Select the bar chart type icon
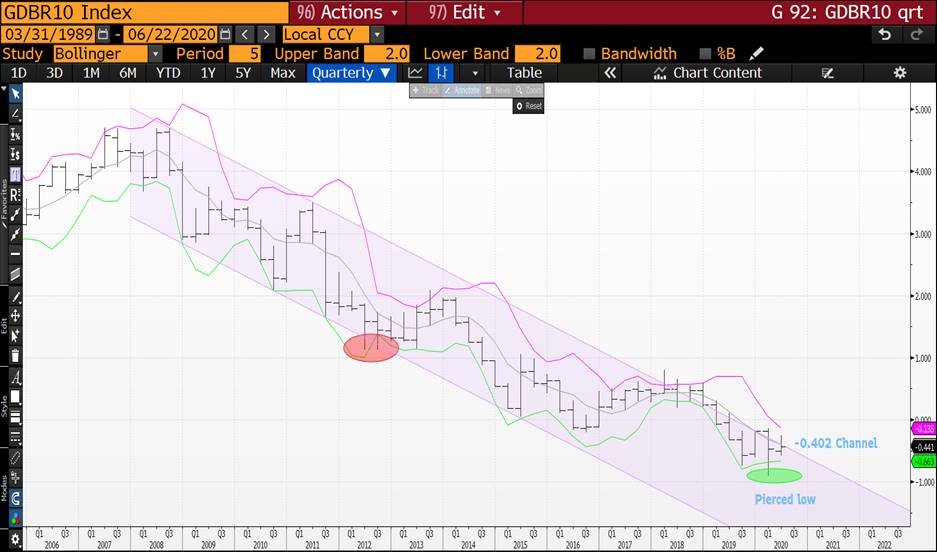The height and width of the screenshot is (552, 937). pos(441,73)
